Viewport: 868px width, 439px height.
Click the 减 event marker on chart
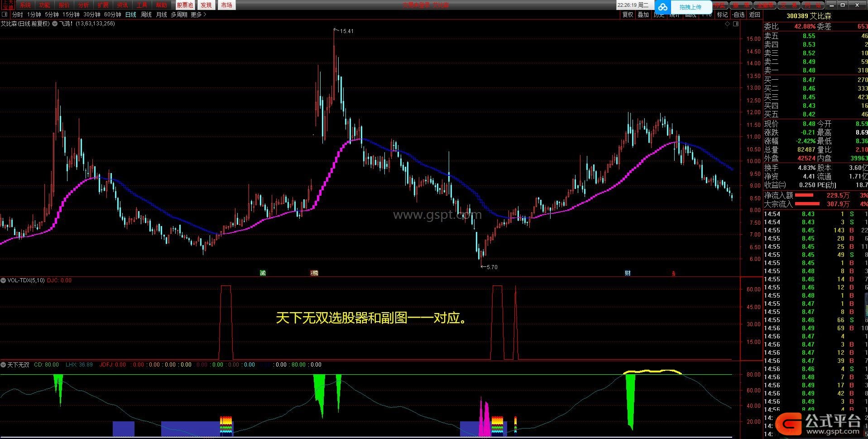point(263,273)
